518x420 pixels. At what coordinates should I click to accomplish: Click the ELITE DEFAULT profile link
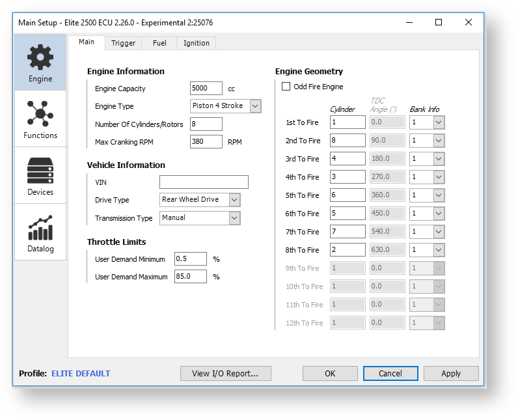(81, 373)
